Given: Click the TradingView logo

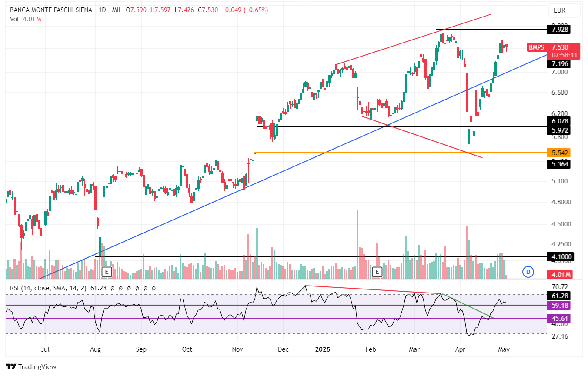Looking at the screenshot, I should click(x=31, y=366).
